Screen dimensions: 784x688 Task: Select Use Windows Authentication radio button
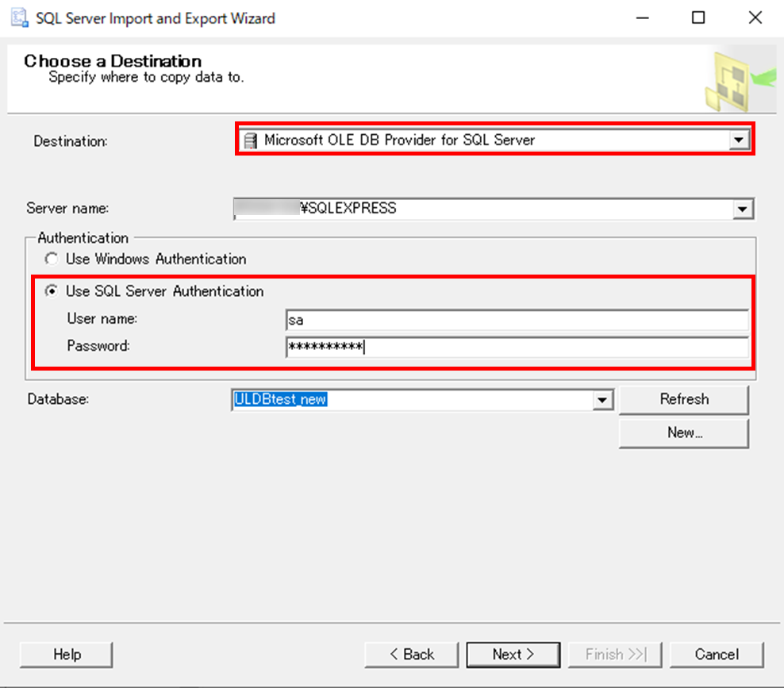51,259
